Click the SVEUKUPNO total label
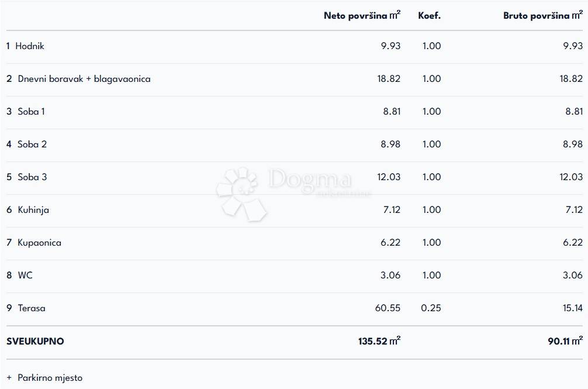Image resolution: width=588 pixels, height=389 pixels. [35, 341]
